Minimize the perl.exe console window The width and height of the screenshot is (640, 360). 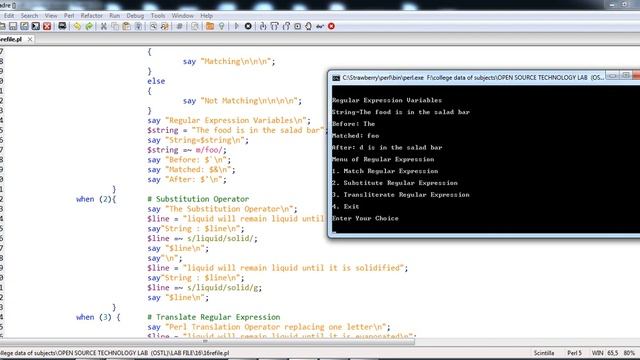point(612,76)
